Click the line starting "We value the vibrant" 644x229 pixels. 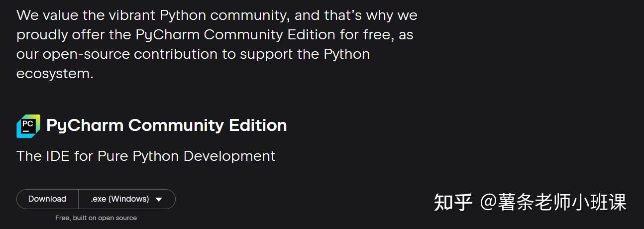click(216, 15)
